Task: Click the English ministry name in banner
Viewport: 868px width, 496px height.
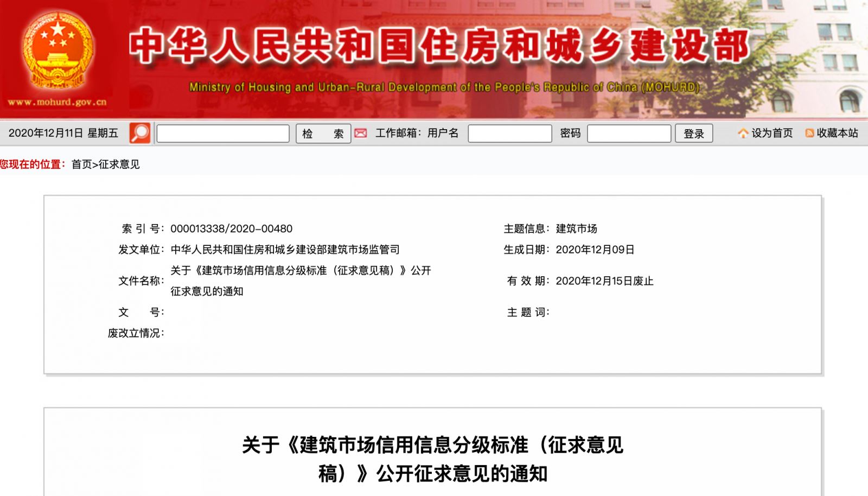Action: click(x=444, y=87)
